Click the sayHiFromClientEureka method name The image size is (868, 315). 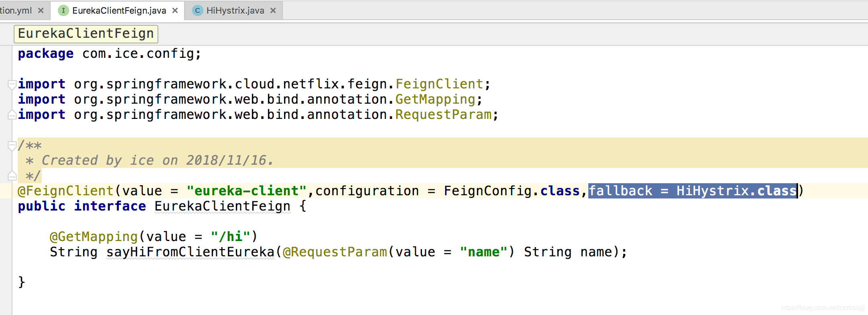190,252
